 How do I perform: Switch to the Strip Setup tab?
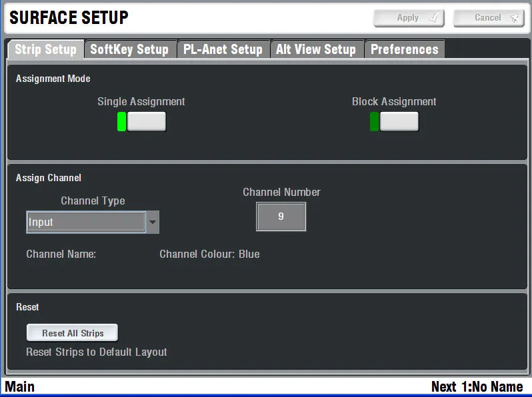tap(46, 49)
